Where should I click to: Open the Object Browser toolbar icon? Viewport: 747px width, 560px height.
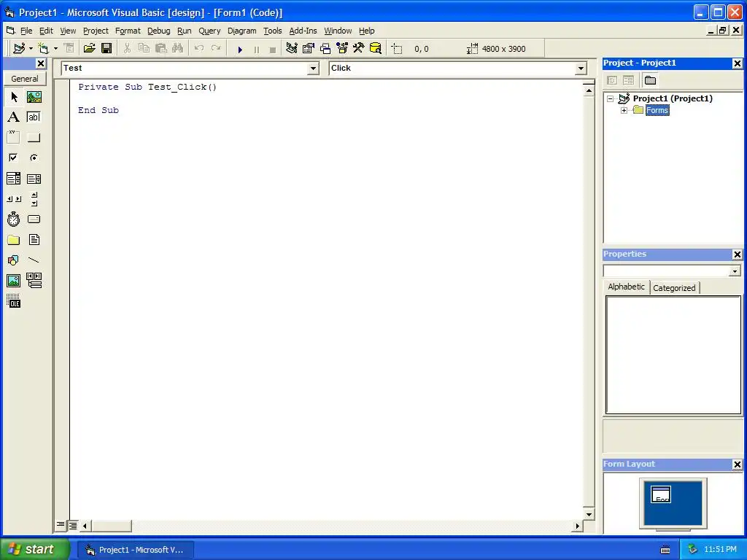click(x=342, y=49)
